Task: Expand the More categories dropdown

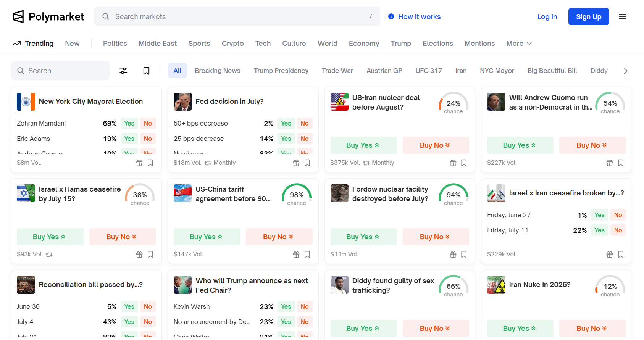Action: pyautogui.click(x=519, y=44)
